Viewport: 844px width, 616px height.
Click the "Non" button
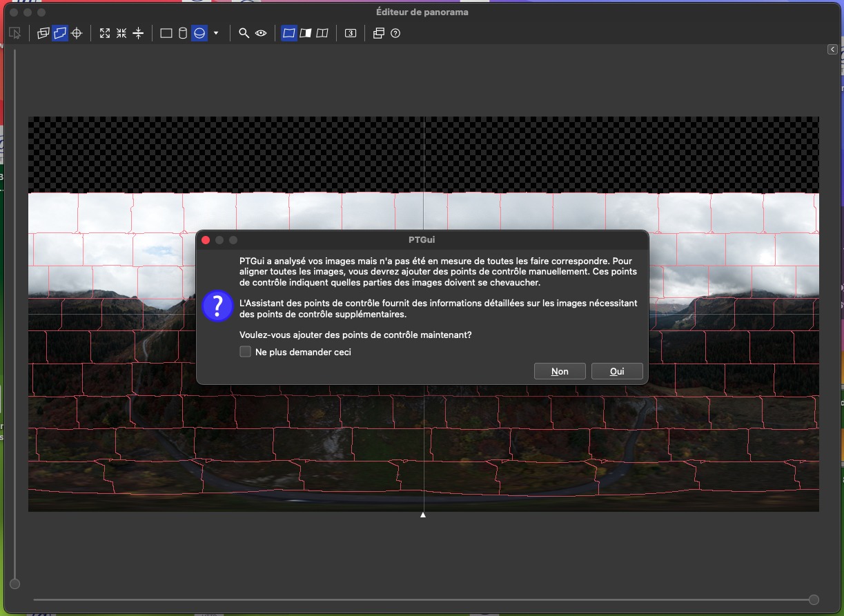pos(560,371)
